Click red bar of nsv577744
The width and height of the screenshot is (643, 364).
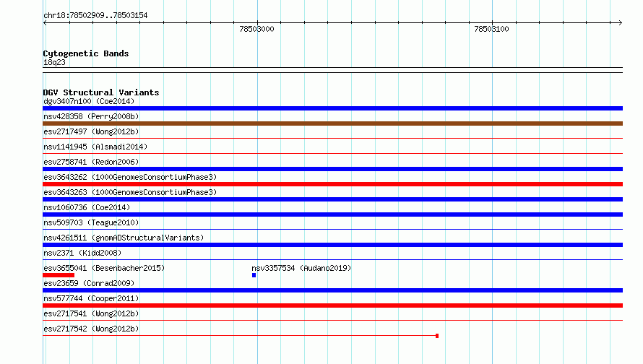pyautogui.click(x=332, y=305)
